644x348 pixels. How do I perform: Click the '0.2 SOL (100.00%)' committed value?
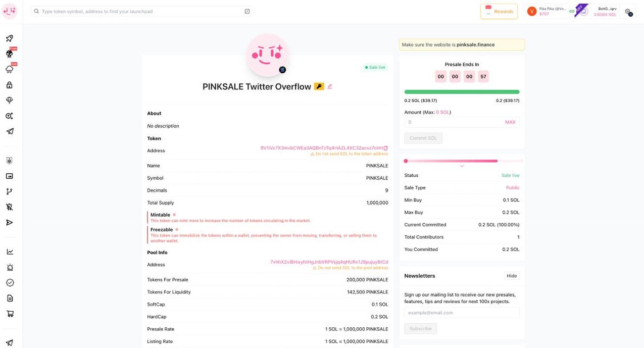[x=499, y=225]
